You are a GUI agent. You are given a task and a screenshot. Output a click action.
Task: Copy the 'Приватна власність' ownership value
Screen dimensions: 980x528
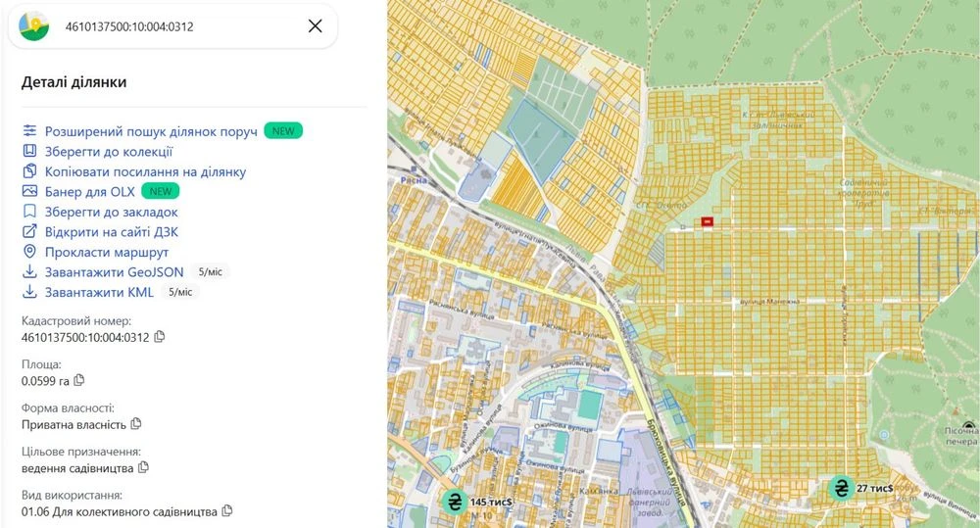click(135, 423)
